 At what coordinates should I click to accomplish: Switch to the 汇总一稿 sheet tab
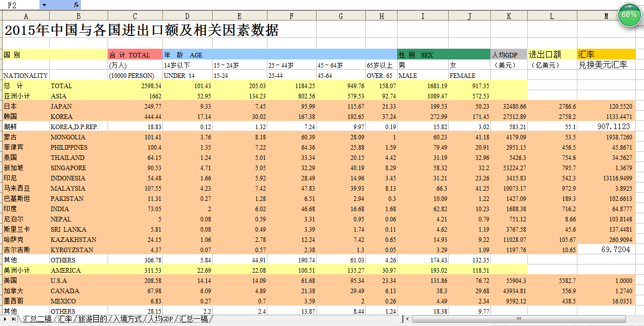[193, 319]
